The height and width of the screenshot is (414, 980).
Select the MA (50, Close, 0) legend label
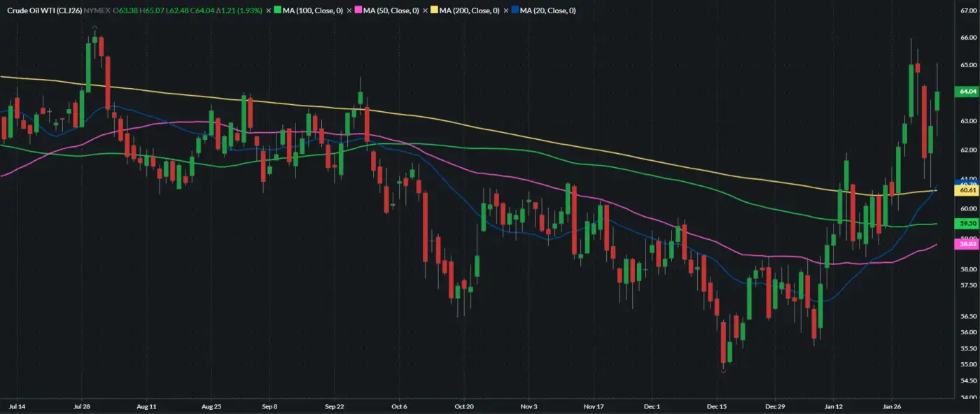pyautogui.click(x=391, y=11)
